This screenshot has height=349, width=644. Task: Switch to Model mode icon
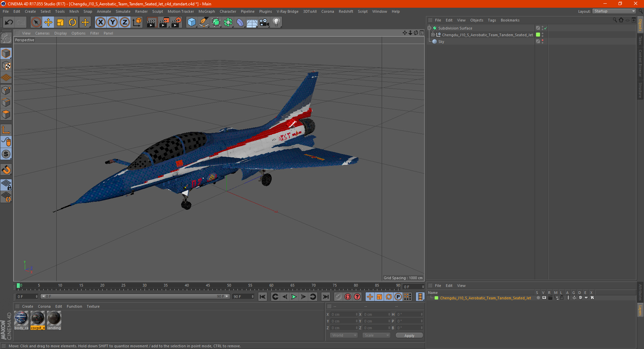pos(6,53)
